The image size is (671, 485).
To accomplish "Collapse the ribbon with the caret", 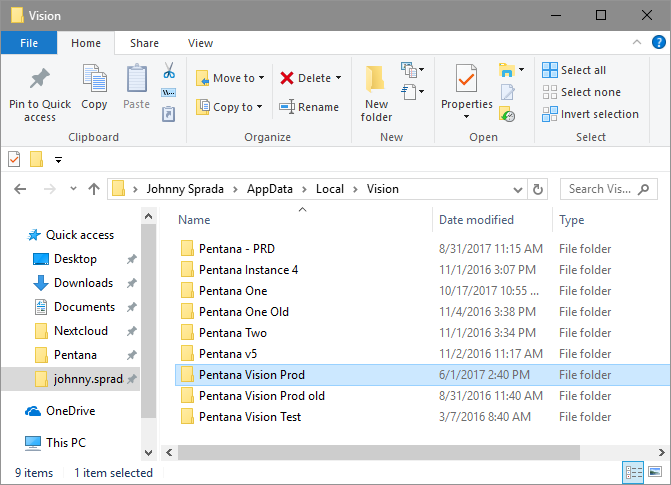I will pos(637,42).
